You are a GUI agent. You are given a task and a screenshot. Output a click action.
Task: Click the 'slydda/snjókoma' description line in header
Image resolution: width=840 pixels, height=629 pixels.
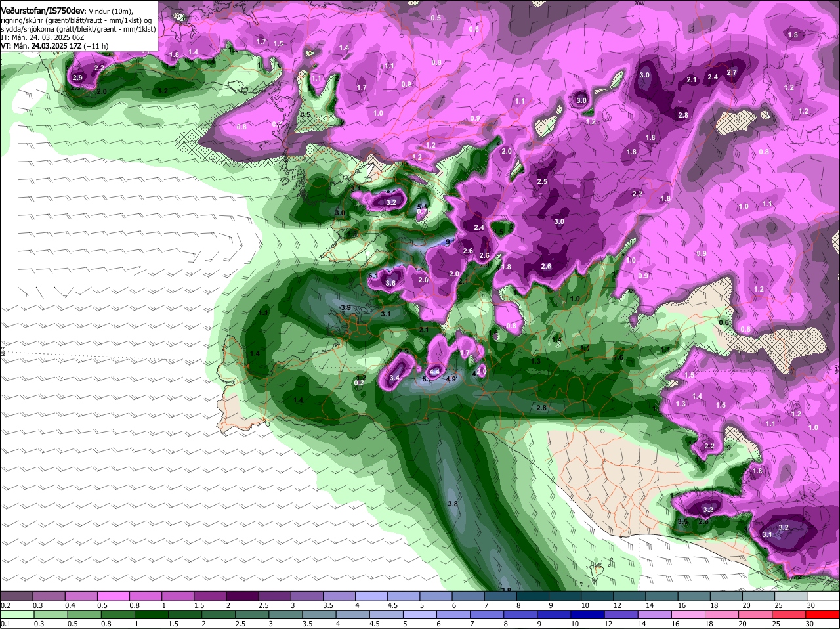[x=78, y=29]
